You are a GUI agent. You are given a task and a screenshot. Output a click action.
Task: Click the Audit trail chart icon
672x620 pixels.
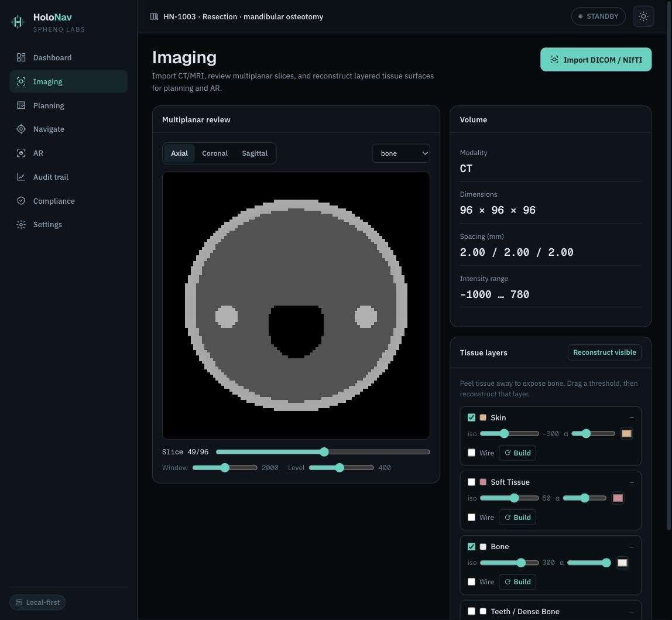point(21,177)
